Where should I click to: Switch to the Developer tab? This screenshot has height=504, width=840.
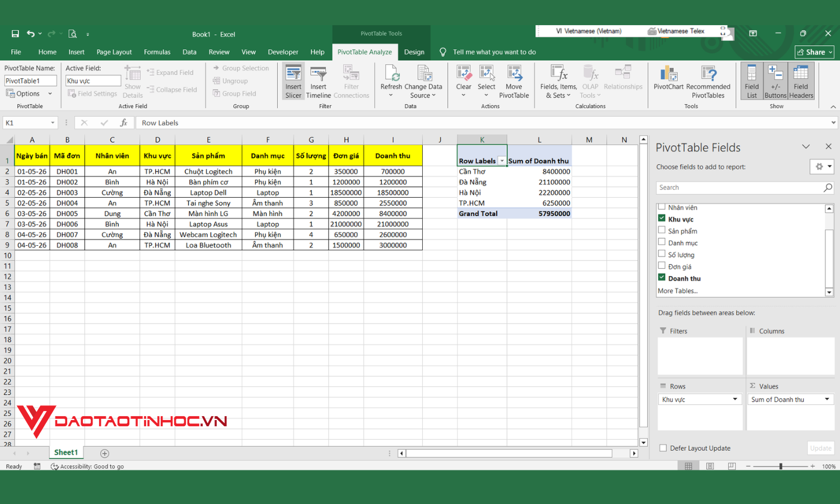tap(283, 52)
